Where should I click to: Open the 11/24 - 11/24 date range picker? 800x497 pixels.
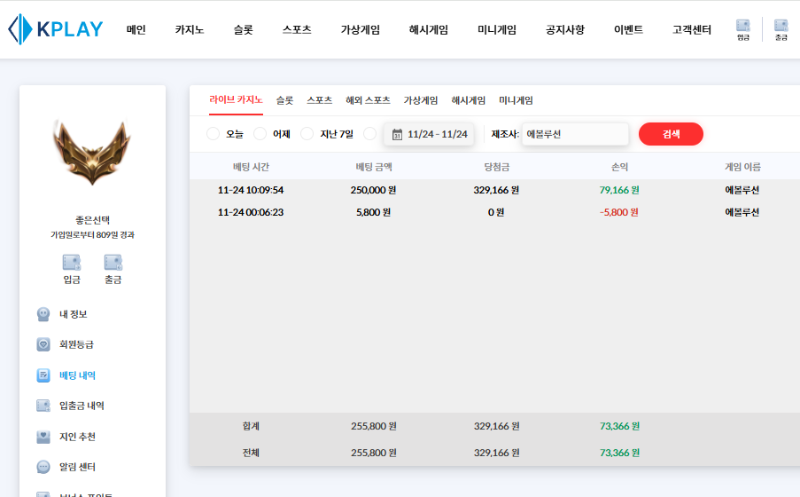point(429,134)
